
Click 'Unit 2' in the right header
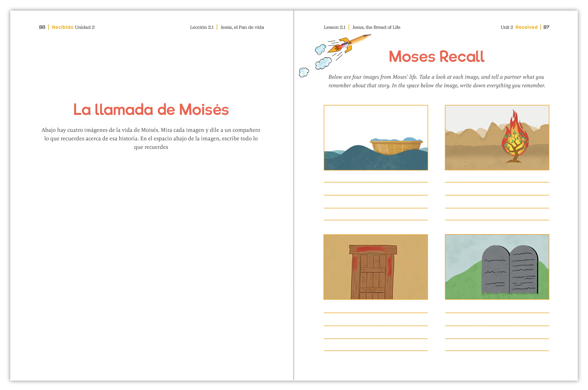[507, 27]
